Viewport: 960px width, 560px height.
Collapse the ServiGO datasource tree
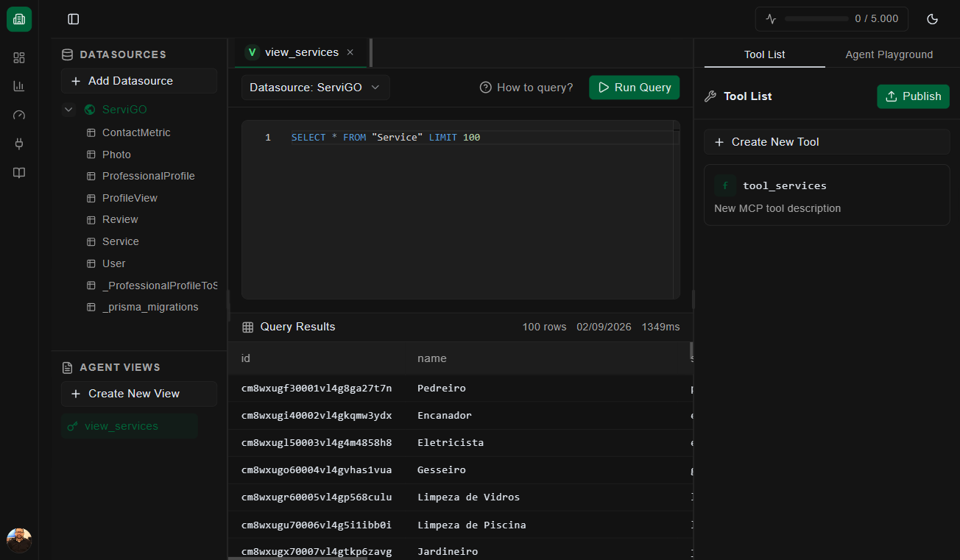[69, 110]
